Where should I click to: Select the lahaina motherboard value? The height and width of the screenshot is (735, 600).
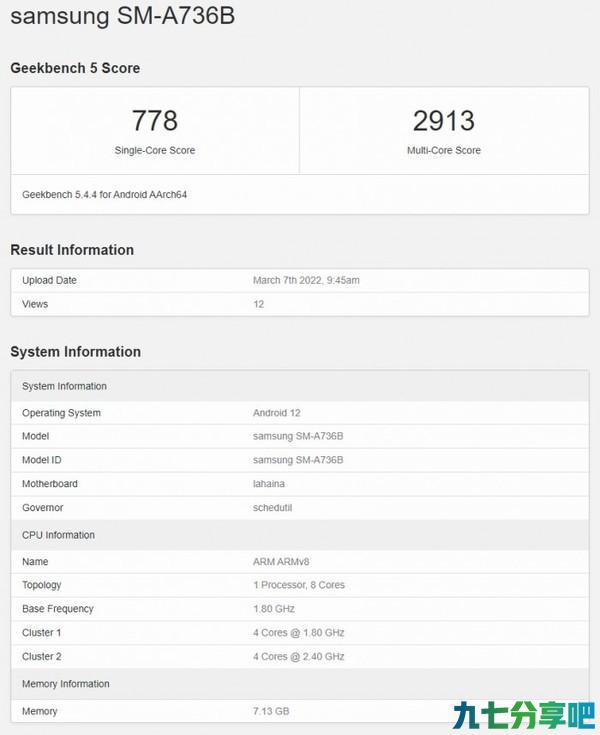(269, 484)
